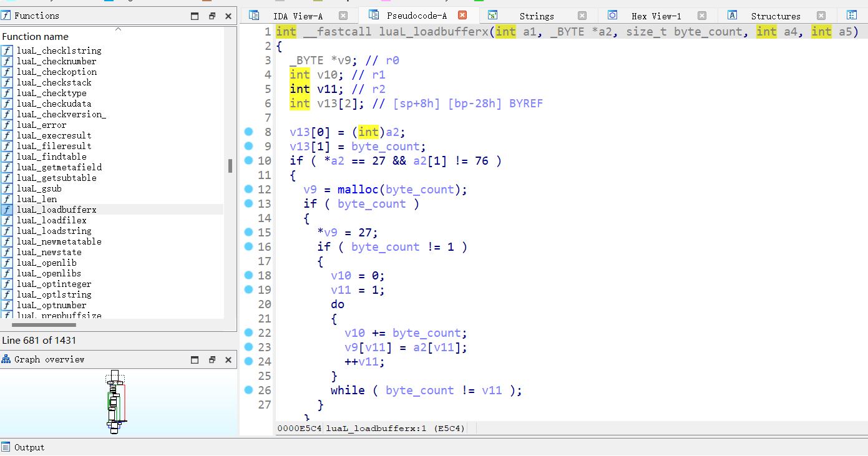
Task: Click the graph overview thumbnail
Action: (115, 402)
